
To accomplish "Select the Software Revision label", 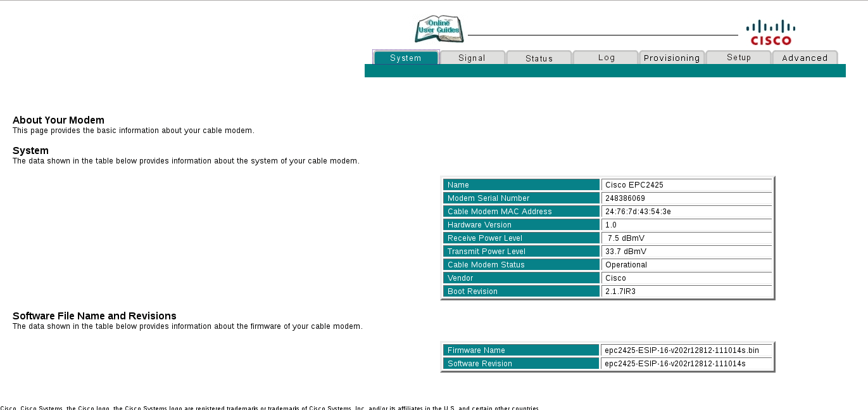I will pyautogui.click(x=521, y=363).
